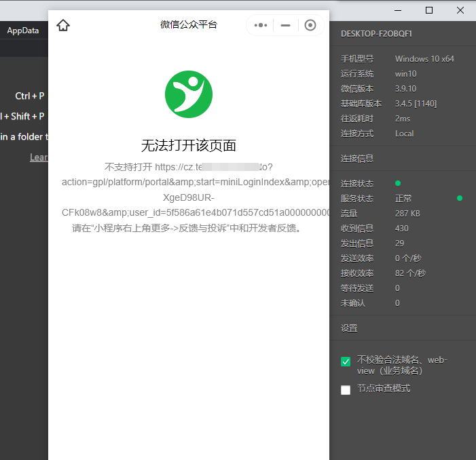Click the green runner logo image
The height and width of the screenshot is (460, 476).
coord(189,94)
